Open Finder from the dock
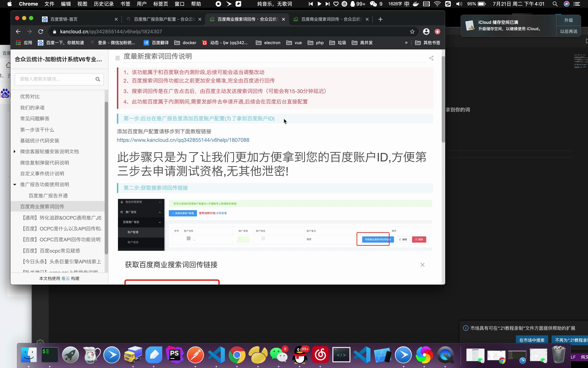 [29, 355]
